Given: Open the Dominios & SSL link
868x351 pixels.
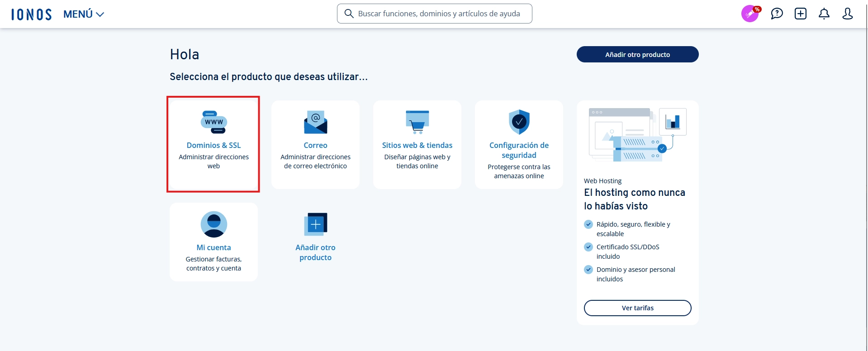Looking at the screenshot, I should (x=213, y=145).
